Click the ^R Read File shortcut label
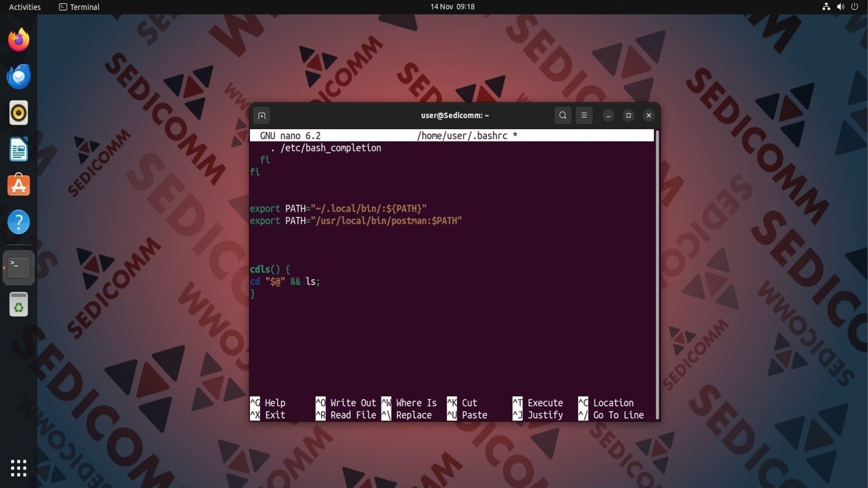The image size is (868, 488). [x=346, y=415]
